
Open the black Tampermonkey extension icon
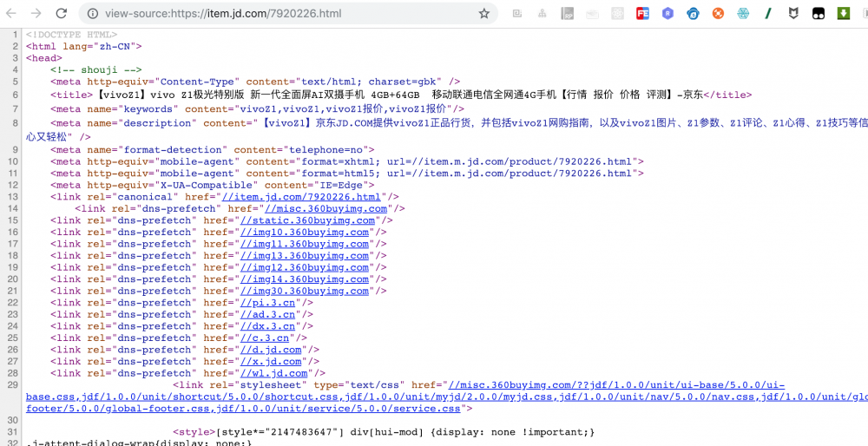[x=819, y=13]
